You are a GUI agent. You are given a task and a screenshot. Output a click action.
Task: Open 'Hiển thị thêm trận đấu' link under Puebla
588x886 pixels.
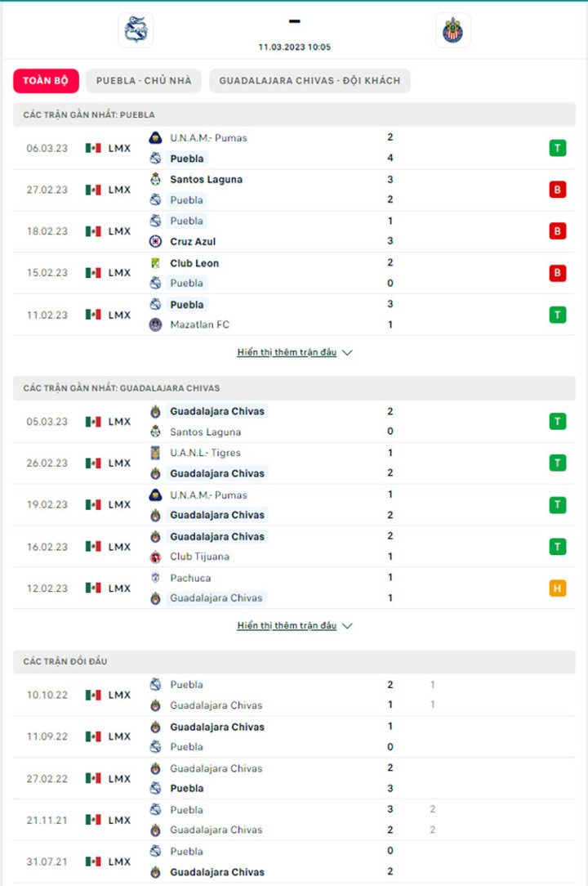[287, 352]
